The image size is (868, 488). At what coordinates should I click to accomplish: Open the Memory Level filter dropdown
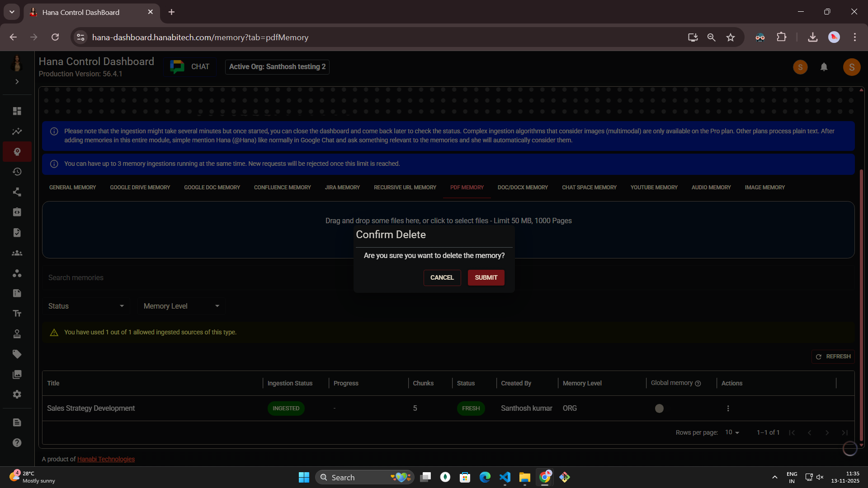click(181, 306)
